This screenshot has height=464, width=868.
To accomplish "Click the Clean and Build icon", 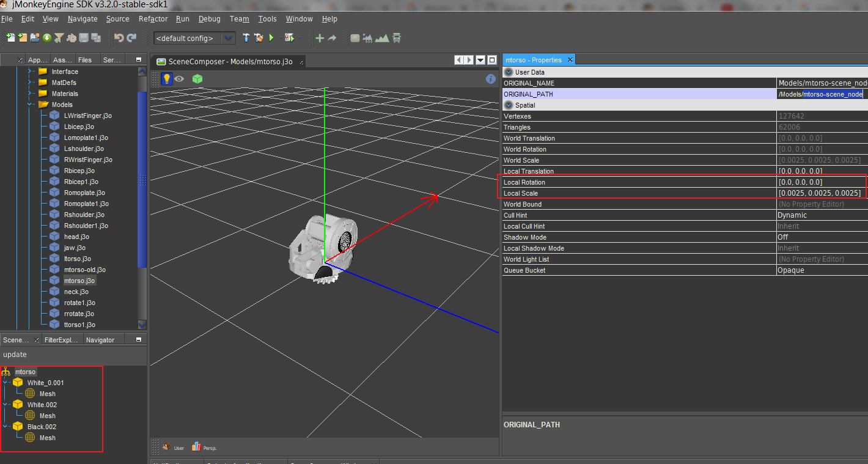I will tap(259, 38).
